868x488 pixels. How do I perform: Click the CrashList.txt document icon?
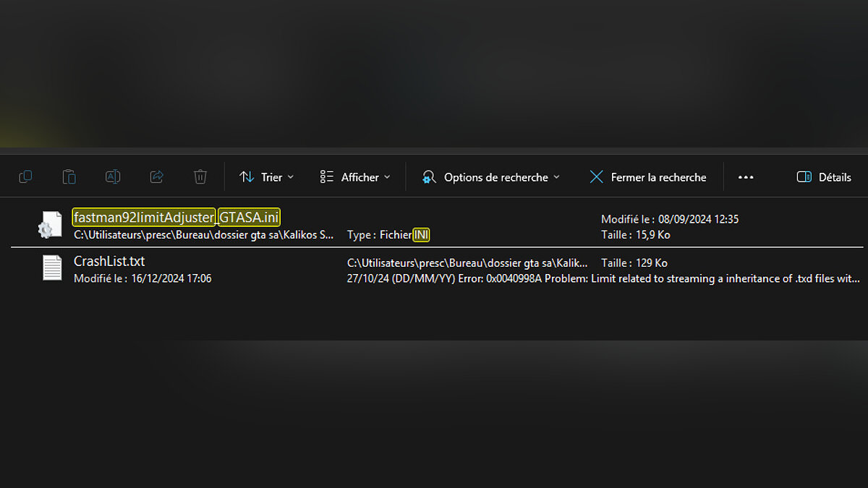point(52,268)
